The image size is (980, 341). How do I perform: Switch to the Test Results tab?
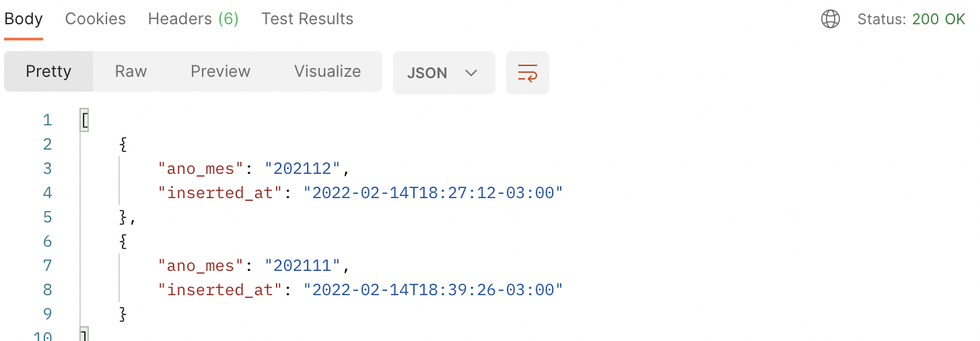tap(308, 19)
